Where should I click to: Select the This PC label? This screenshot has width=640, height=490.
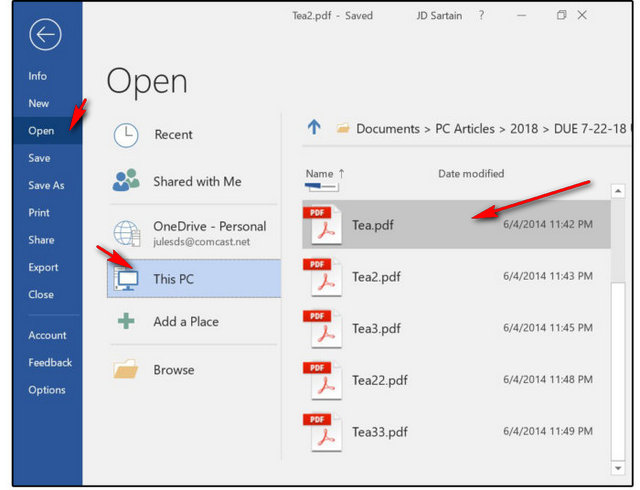coord(173,279)
